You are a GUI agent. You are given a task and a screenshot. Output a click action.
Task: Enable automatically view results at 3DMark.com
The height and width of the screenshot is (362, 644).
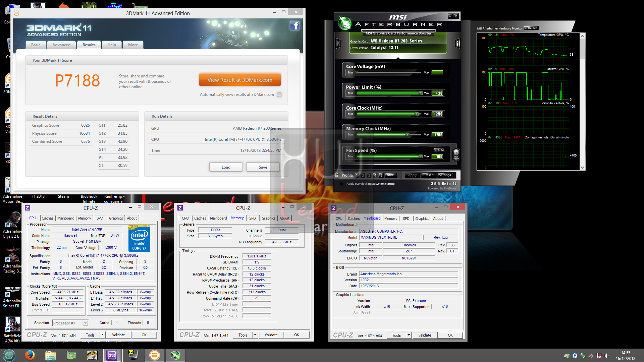coord(279,95)
